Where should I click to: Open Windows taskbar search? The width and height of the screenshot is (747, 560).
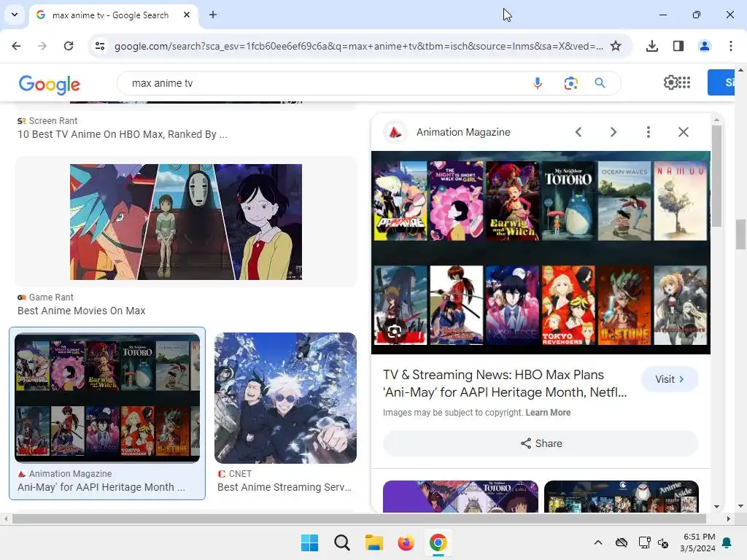click(341, 542)
